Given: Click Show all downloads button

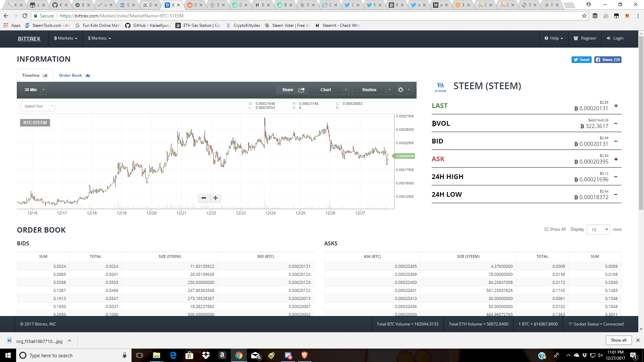Looking at the screenshot, I should (x=619, y=340).
